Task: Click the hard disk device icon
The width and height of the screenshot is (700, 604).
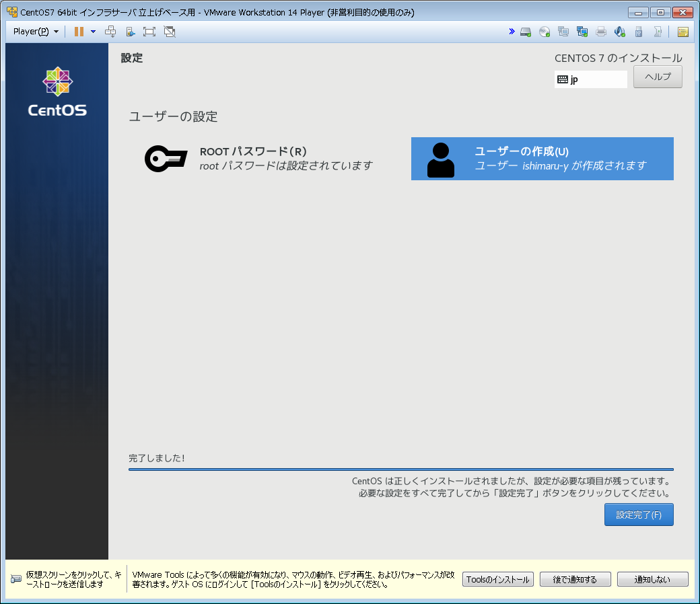Action: pyautogui.click(x=526, y=32)
